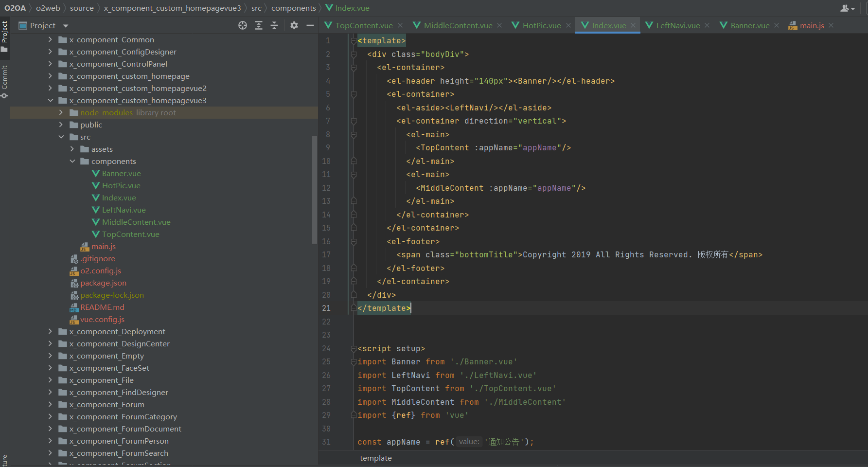
Task: Click the template breadcrumb at editor bottom
Action: [x=375, y=458]
